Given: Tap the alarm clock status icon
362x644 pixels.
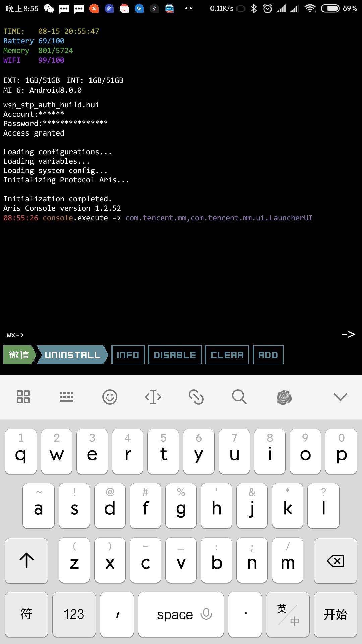Looking at the screenshot, I should click(x=267, y=9).
